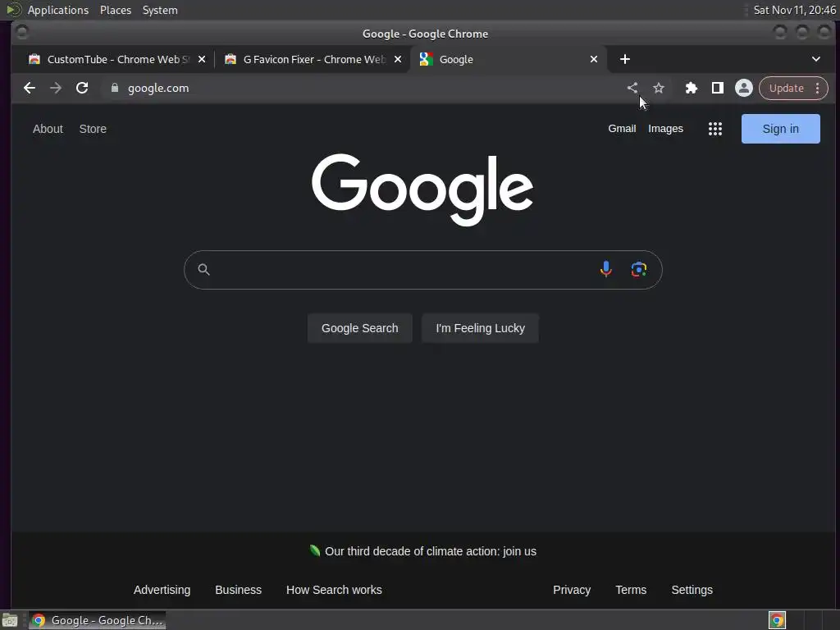Bookmark this tab with the star icon
Image resolution: width=840 pixels, height=630 pixels.
659,88
